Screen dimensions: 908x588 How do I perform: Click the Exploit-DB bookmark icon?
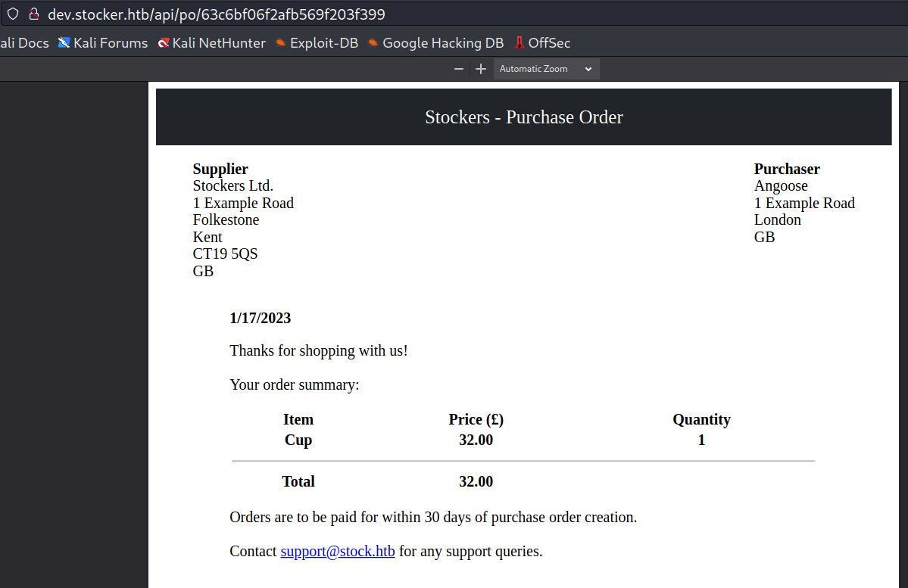[281, 43]
